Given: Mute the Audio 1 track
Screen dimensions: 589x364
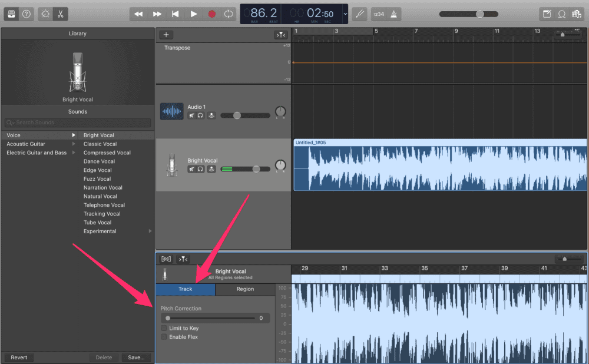Looking at the screenshot, I should [192, 116].
